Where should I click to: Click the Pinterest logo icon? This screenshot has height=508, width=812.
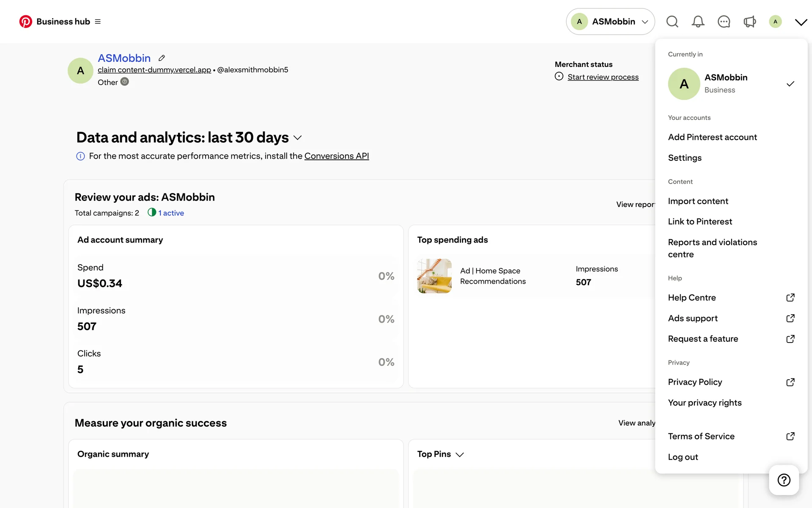click(x=25, y=22)
